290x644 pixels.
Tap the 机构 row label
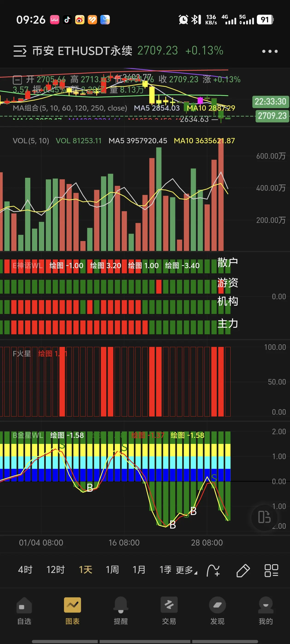(228, 301)
